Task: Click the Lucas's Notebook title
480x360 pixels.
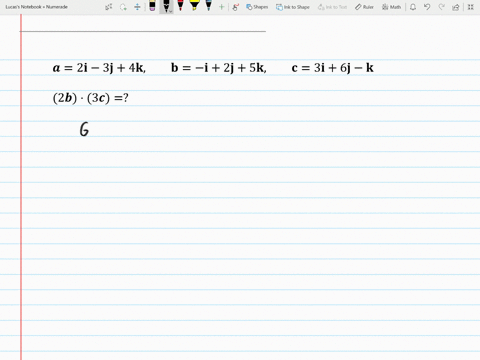Action: (36, 7)
